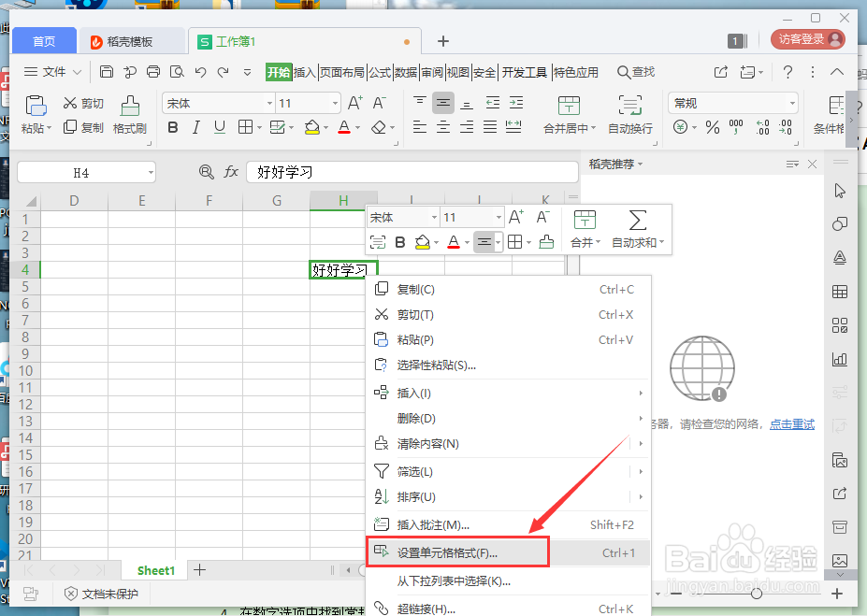Apply font color in ribbon
Image resolution: width=867 pixels, height=616 pixels.
tap(344, 128)
